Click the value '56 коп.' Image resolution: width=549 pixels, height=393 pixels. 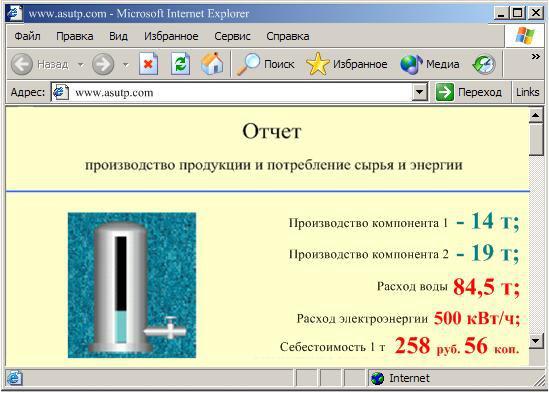coord(492,346)
